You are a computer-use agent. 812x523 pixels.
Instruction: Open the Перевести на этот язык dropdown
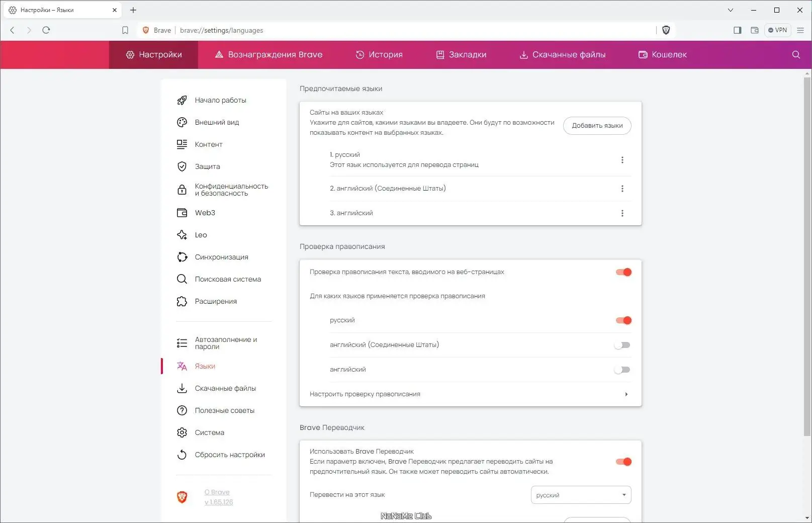coord(580,495)
